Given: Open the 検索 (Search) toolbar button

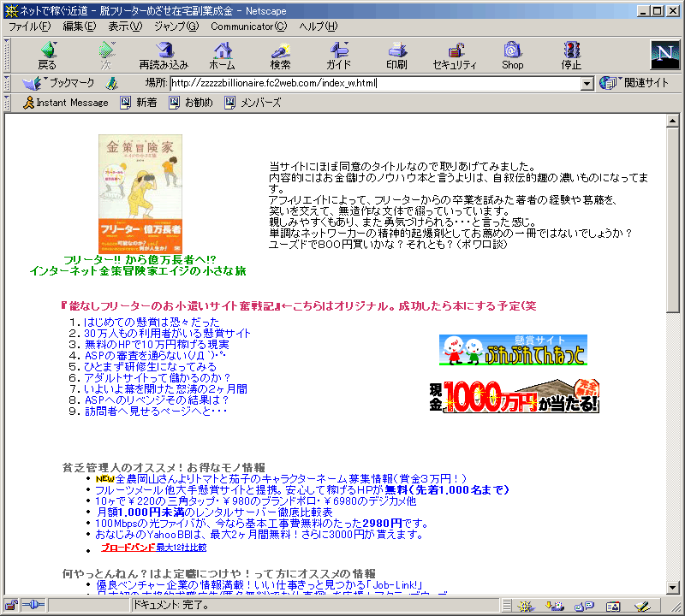Looking at the screenshot, I should click(x=281, y=55).
